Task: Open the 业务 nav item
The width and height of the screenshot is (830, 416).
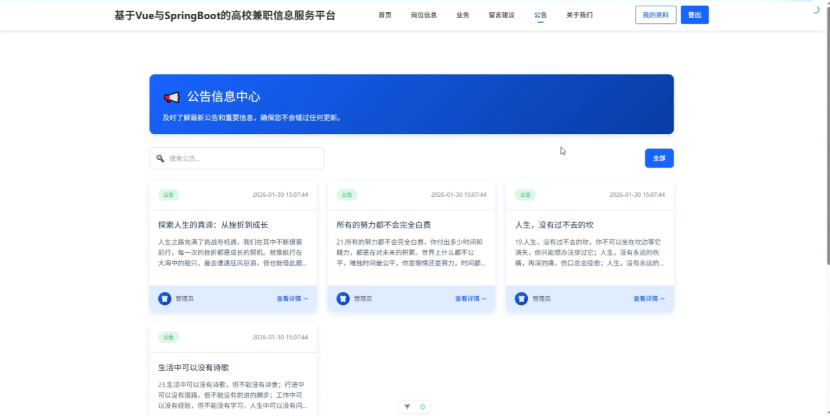Action: 463,15
